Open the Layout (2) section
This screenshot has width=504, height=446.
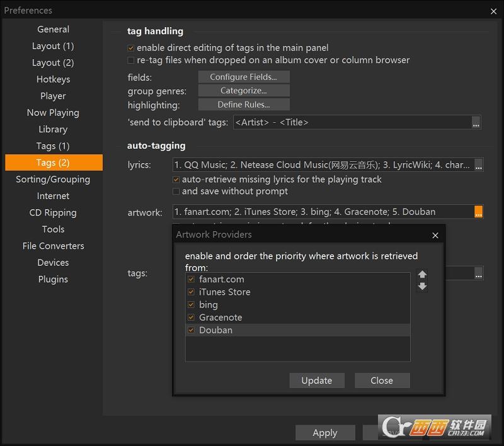click(x=54, y=62)
